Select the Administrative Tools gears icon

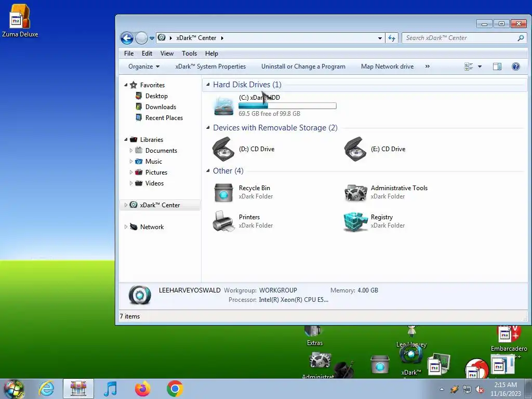355,192
